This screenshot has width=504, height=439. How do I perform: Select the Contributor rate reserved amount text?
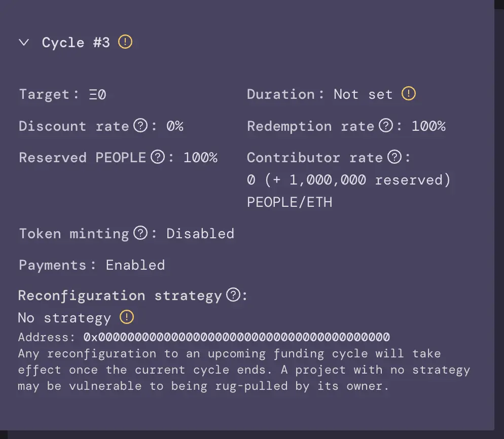[348, 179]
